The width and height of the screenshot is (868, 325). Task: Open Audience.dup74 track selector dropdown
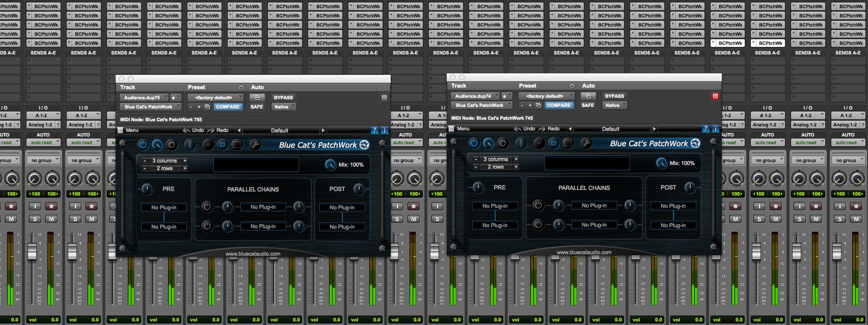[x=476, y=96]
